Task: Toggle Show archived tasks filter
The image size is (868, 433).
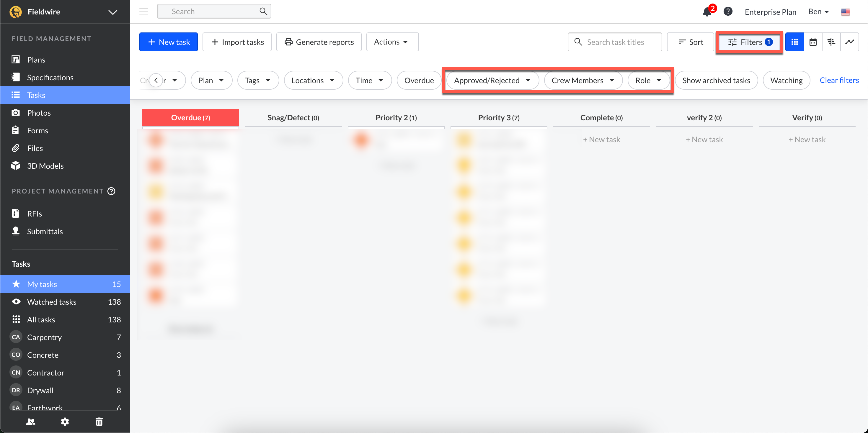Action: pyautogui.click(x=716, y=81)
